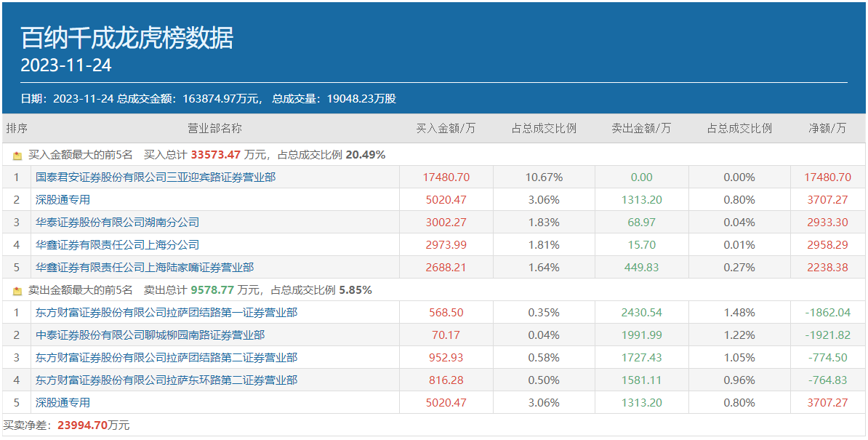Click the 排序 column header
Viewport: 868px width, 440px height.
click(x=17, y=129)
